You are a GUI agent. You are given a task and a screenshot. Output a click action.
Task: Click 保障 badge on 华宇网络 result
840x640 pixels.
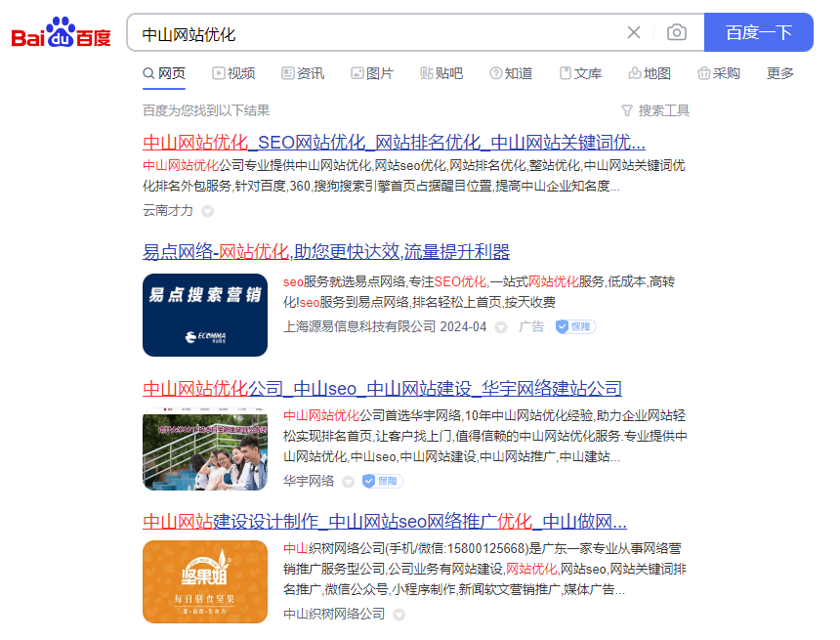click(x=383, y=481)
